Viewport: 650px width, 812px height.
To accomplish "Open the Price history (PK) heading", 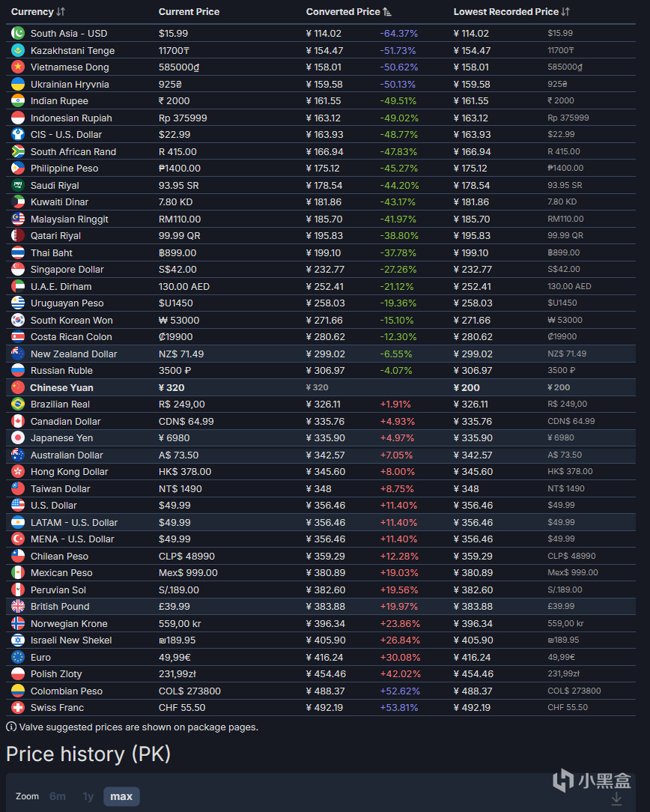I will point(88,754).
